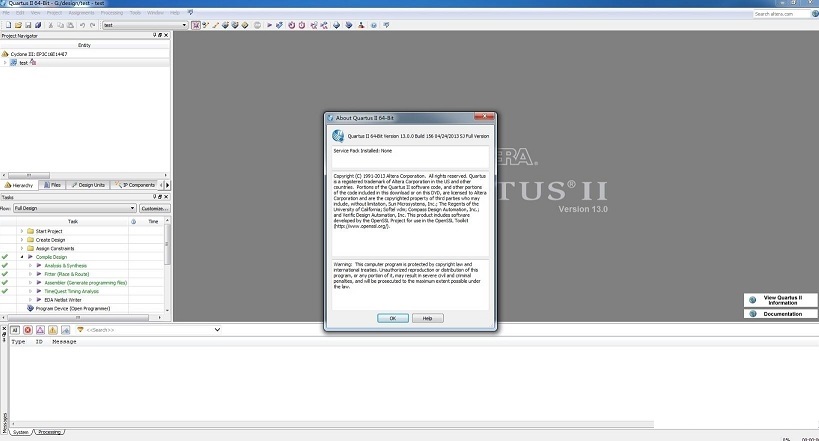Switch to the System messages tab

click(21, 432)
